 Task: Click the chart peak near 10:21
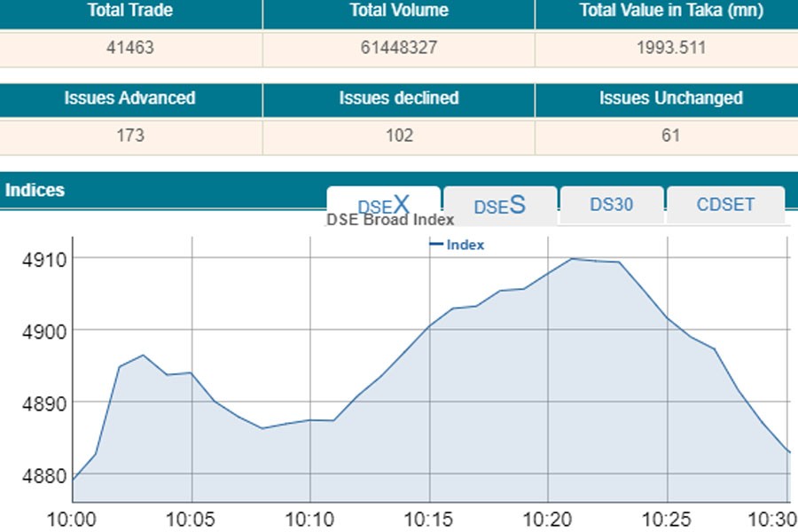[571, 259]
